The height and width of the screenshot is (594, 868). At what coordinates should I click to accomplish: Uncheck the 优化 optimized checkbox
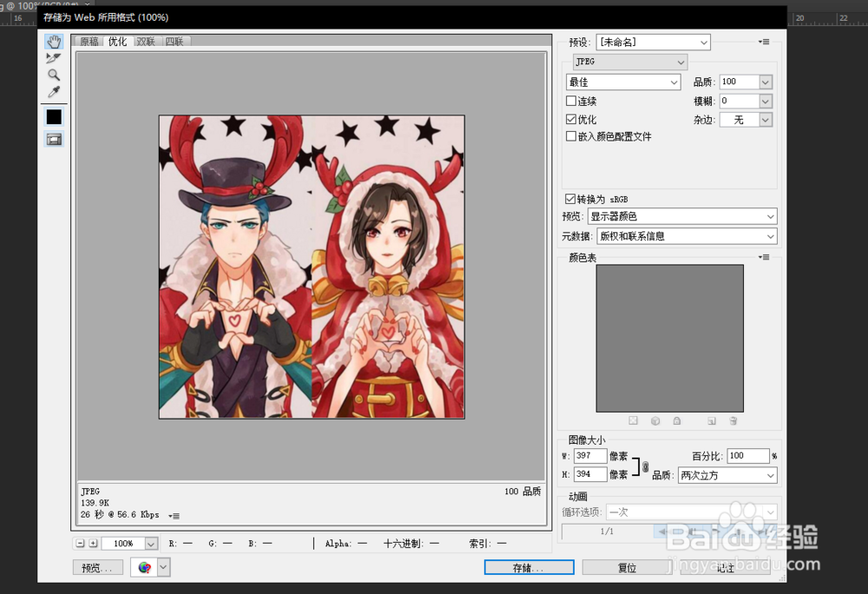point(571,119)
